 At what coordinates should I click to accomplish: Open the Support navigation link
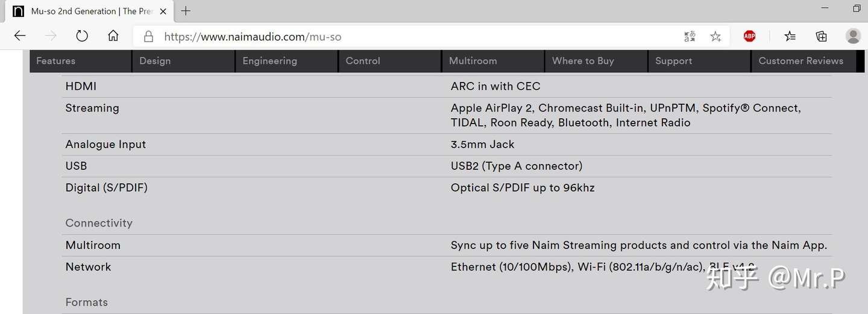coord(699,61)
